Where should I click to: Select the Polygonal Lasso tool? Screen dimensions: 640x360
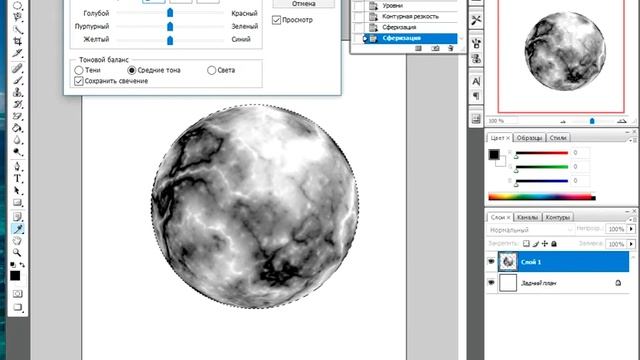(18, 17)
